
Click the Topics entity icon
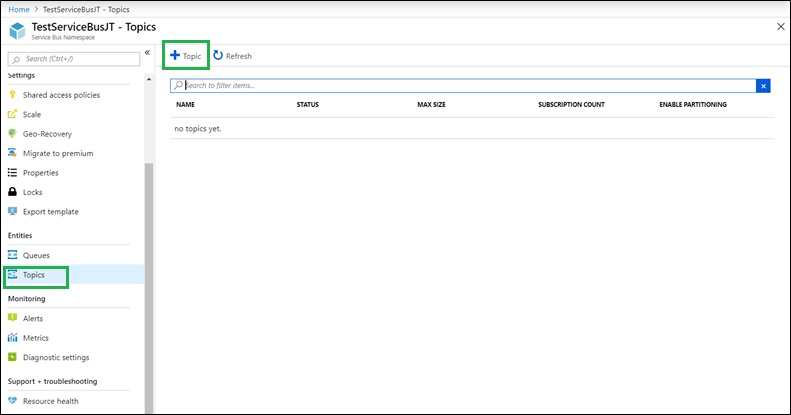pos(13,274)
